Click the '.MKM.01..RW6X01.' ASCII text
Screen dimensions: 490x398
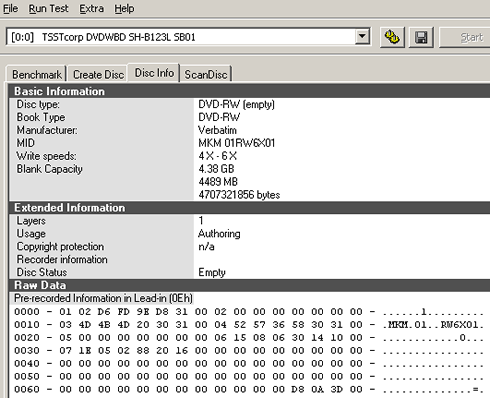(x=433, y=325)
